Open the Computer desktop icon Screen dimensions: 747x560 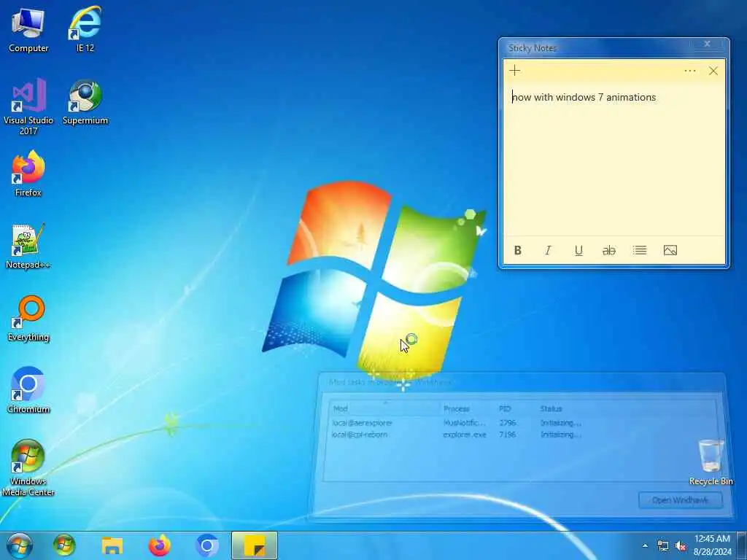click(28, 29)
